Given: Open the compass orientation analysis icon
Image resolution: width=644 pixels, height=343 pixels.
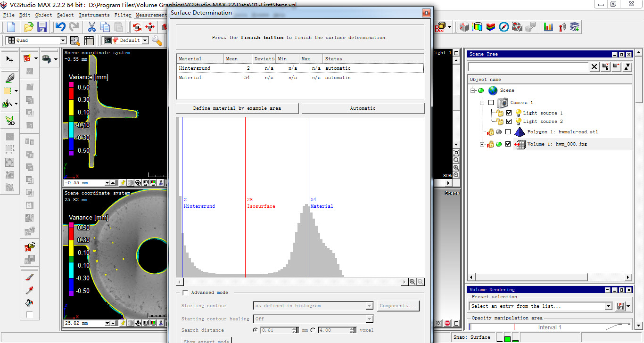Looking at the screenshot, I should 504,27.
